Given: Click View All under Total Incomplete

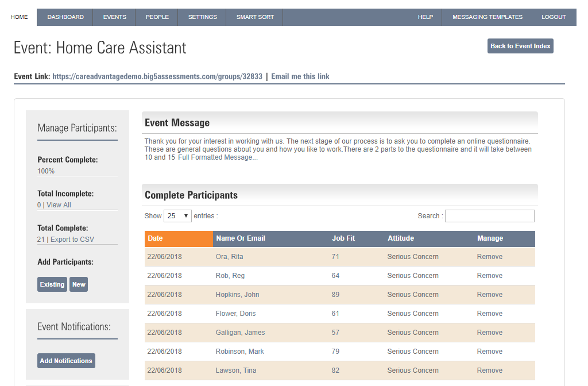Looking at the screenshot, I should (x=59, y=205).
